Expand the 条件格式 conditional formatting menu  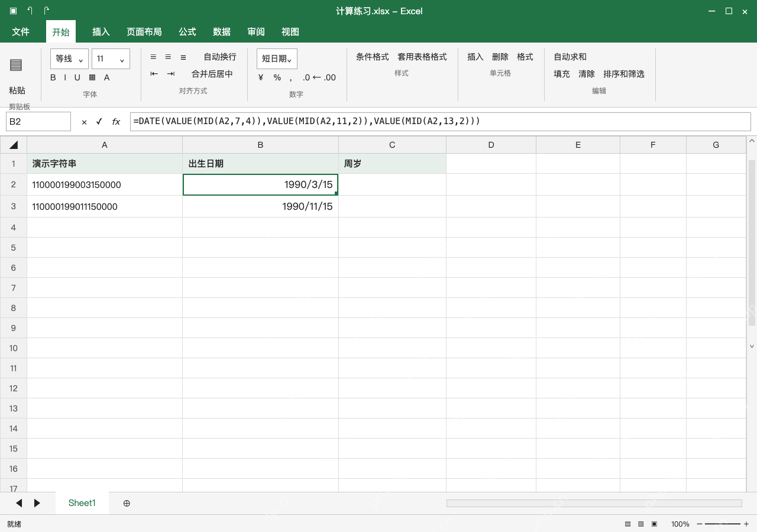coord(373,57)
